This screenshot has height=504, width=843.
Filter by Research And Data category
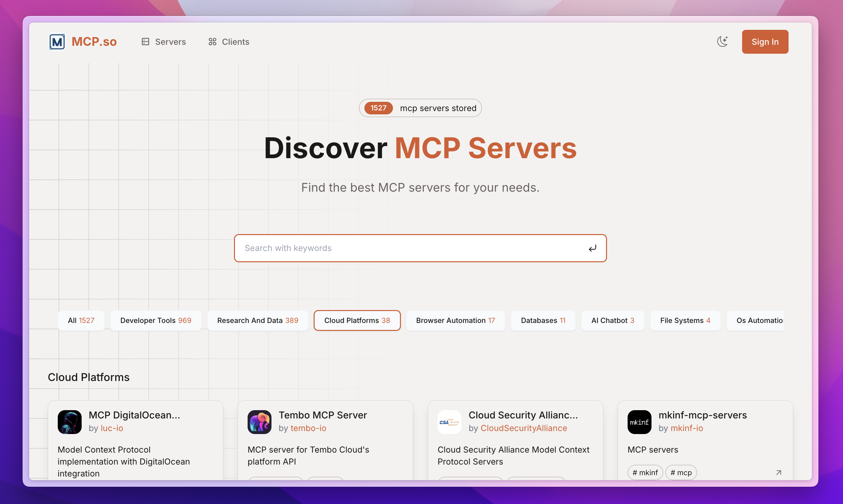tap(258, 320)
